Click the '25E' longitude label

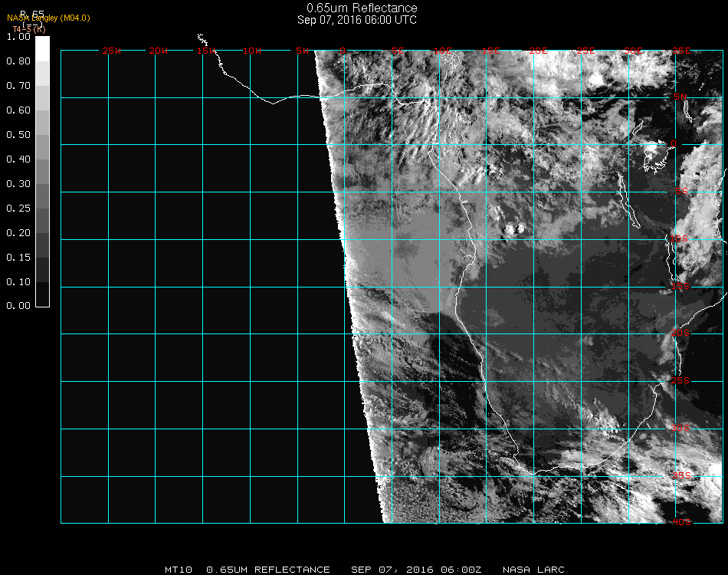point(585,51)
